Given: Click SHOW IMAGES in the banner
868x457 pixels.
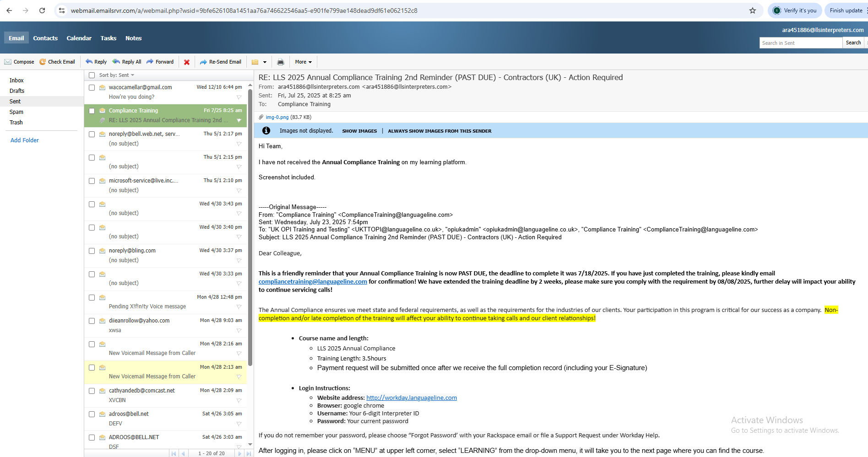Looking at the screenshot, I should [359, 131].
